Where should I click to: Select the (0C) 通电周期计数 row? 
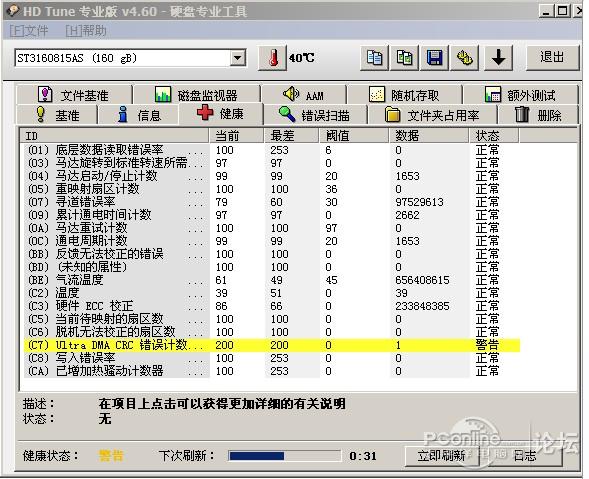[272, 241]
